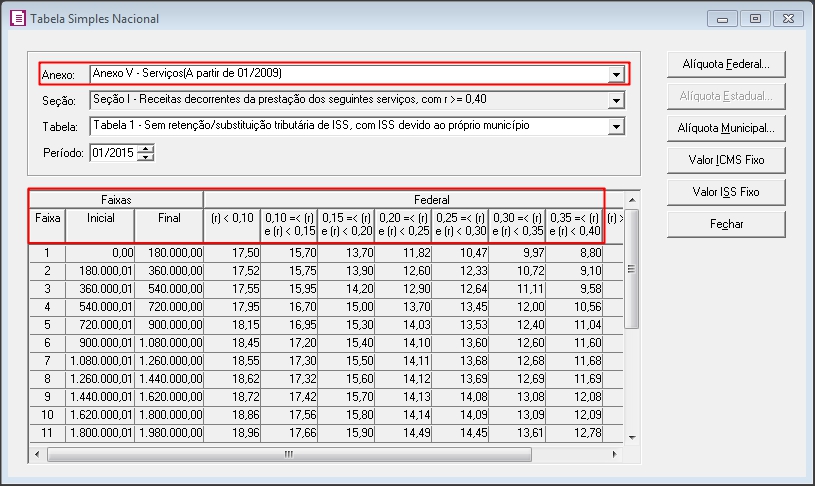The image size is (815, 486).
Task: Click the vertical scrollbar down arrow
Action: pyautogui.click(x=632, y=437)
